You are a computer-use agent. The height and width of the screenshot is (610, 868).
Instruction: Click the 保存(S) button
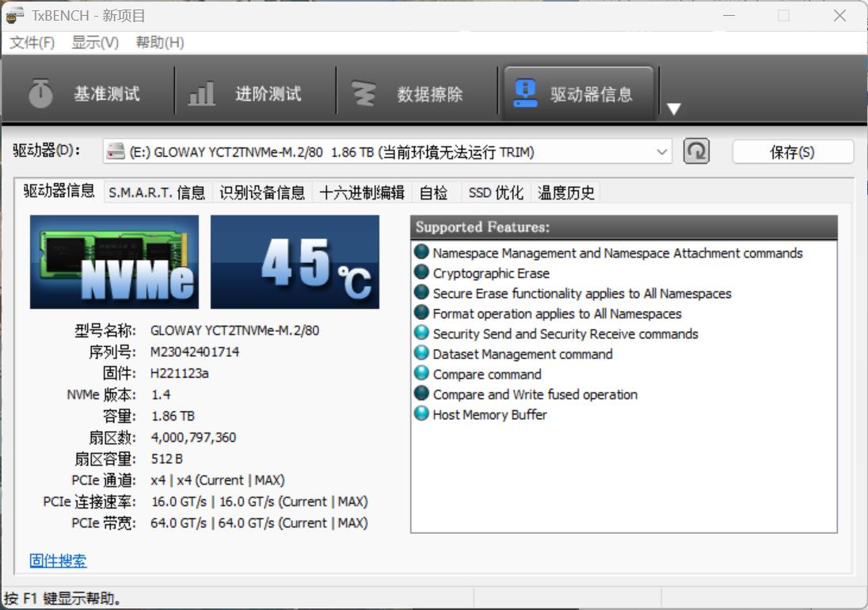(x=792, y=151)
